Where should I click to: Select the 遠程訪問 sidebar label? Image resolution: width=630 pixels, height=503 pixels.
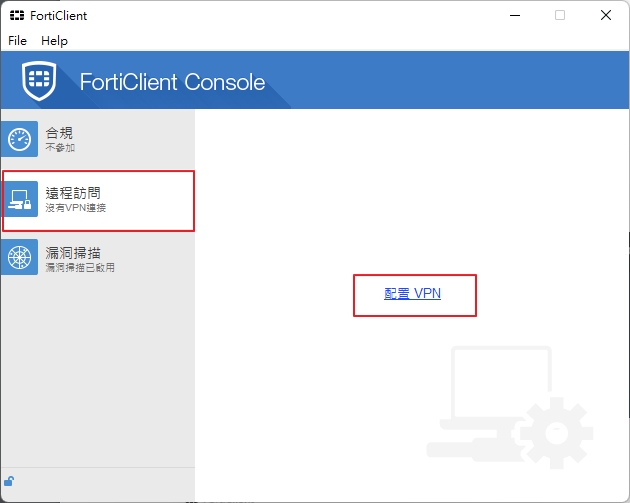click(73, 193)
